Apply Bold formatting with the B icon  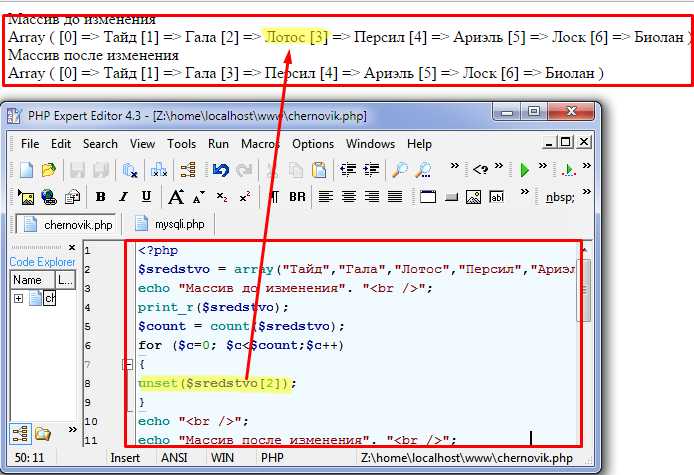click(x=101, y=197)
